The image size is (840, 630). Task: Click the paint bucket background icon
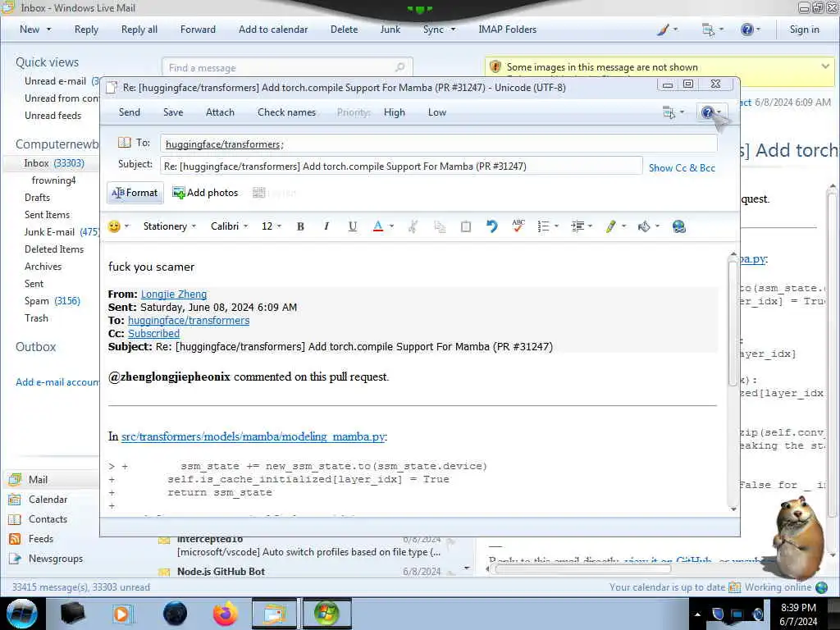pos(644,226)
